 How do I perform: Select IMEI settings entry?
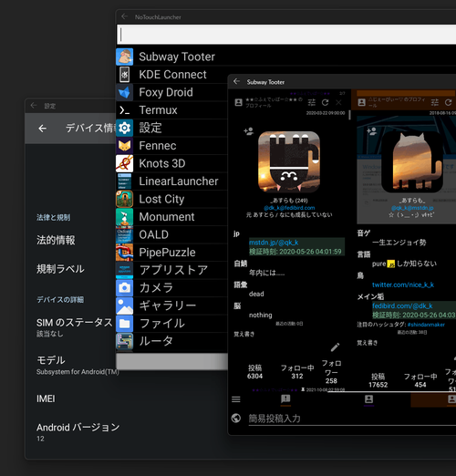click(x=46, y=398)
